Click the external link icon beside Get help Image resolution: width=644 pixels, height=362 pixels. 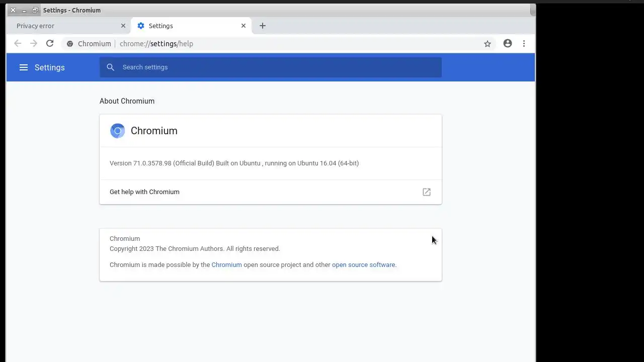click(x=427, y=192)
